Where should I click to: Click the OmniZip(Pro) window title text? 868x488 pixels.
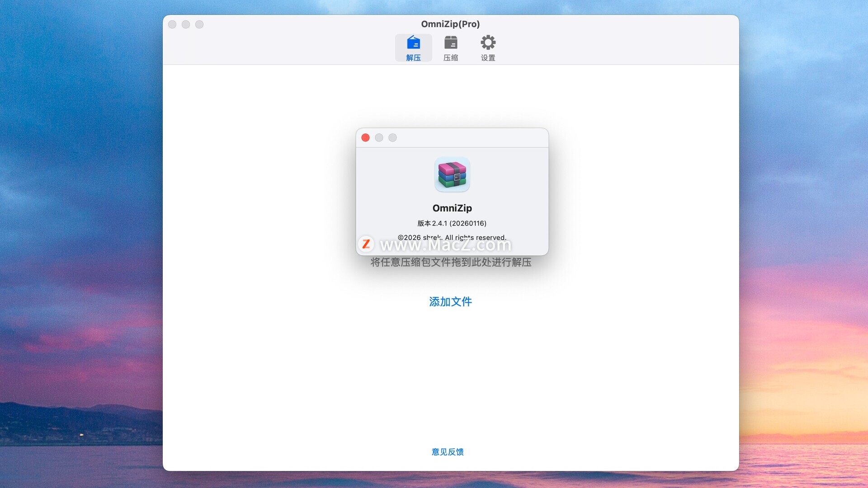[450, 24]
